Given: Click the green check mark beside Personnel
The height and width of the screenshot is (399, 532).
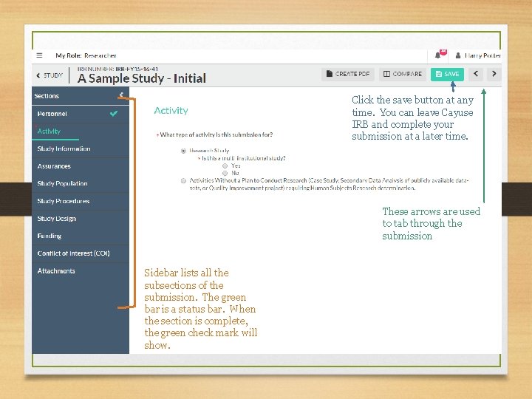Looking at the screenshot, I should click(x=114, y=113).
